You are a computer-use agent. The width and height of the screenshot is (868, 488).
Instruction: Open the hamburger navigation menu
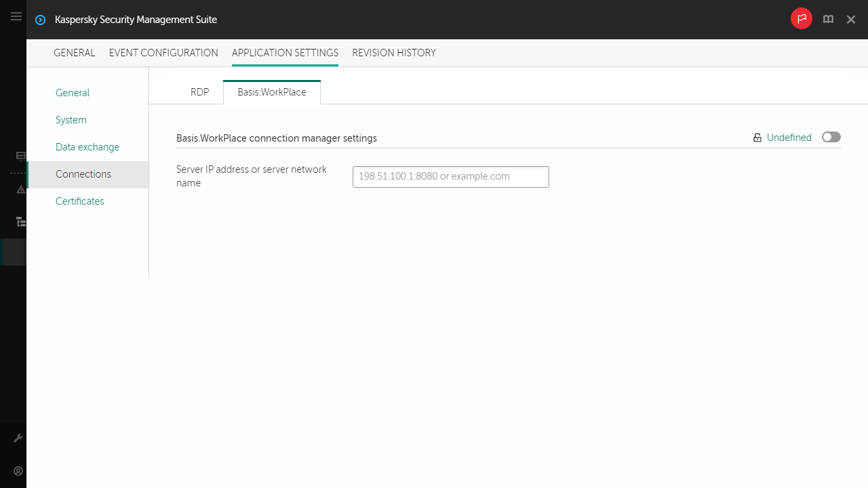[x=16, y=16]
